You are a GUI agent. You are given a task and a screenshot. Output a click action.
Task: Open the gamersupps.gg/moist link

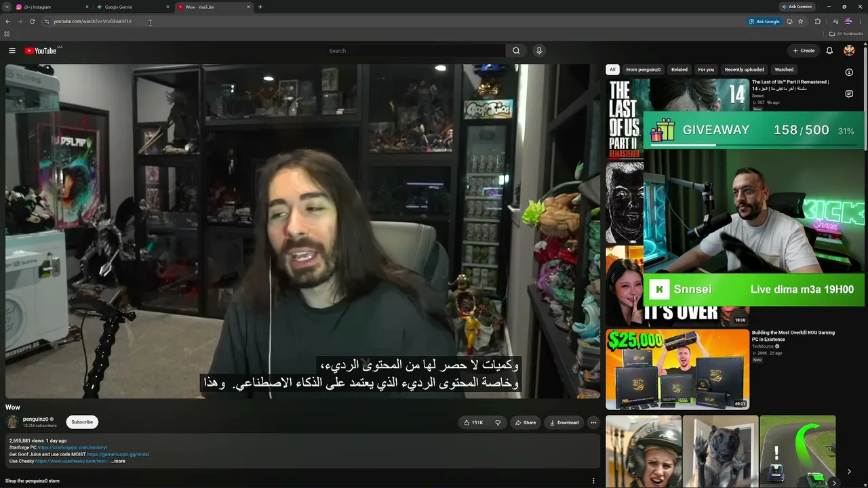[x=118, y=455]
